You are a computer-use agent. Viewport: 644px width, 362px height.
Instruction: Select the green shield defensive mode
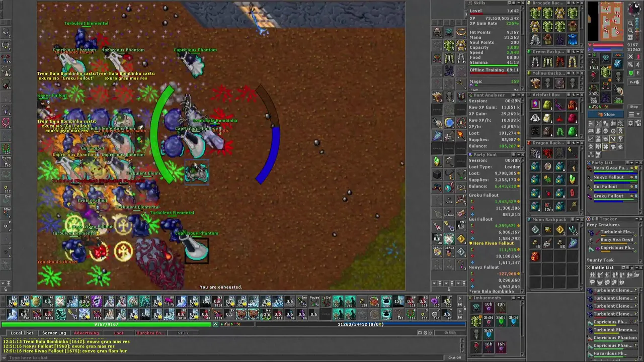click(630, 73)
